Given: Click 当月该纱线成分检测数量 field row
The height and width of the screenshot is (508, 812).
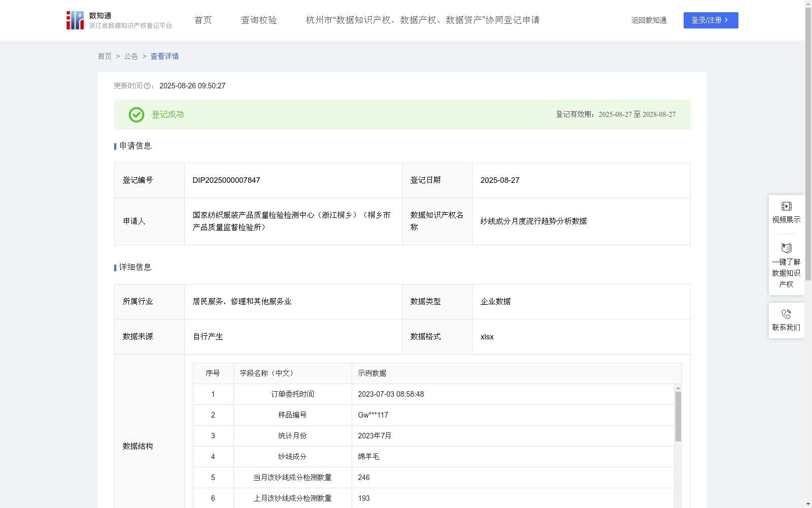Looking at the screenshot, I should [433, 478].
